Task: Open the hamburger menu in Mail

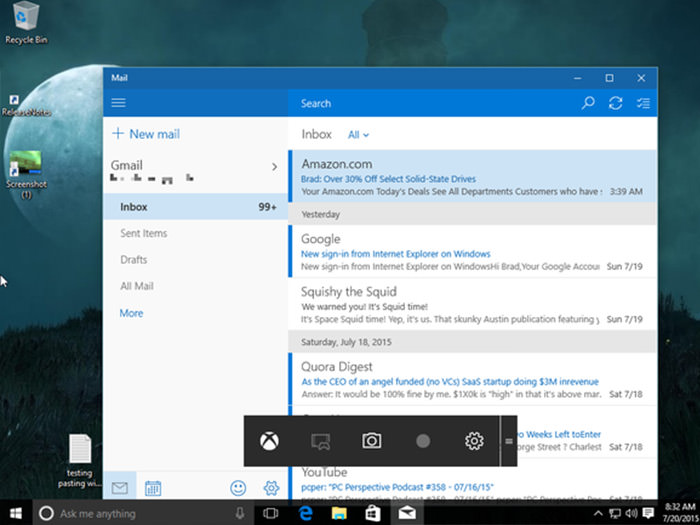Action: pyautogui.click(x=119, y=103)
